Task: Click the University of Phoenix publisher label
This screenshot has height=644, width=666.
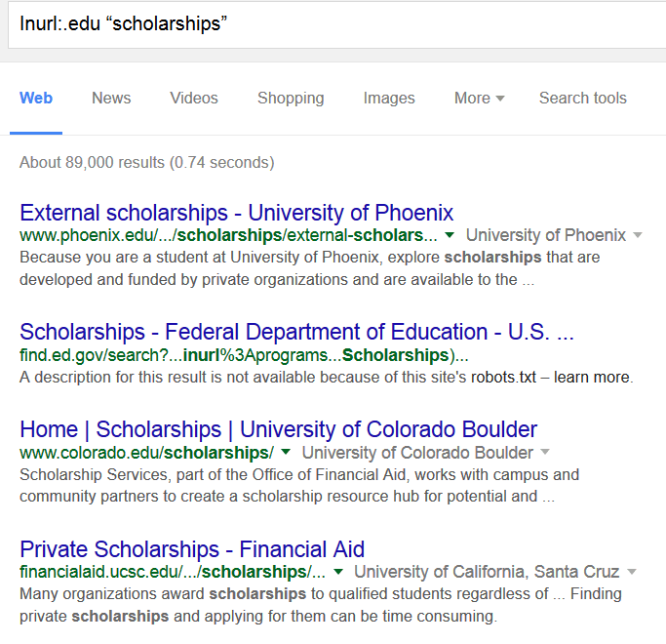Action: 546,234
